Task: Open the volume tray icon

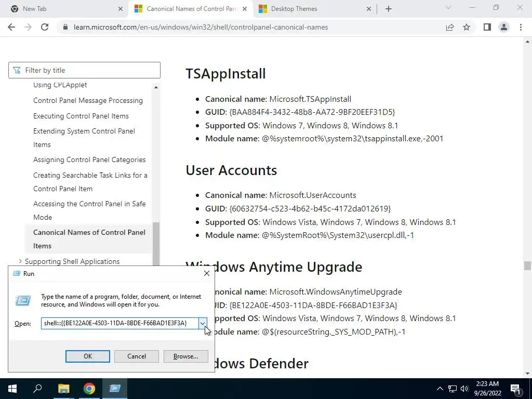Action: pyautogui.click(x=464, y=389)
